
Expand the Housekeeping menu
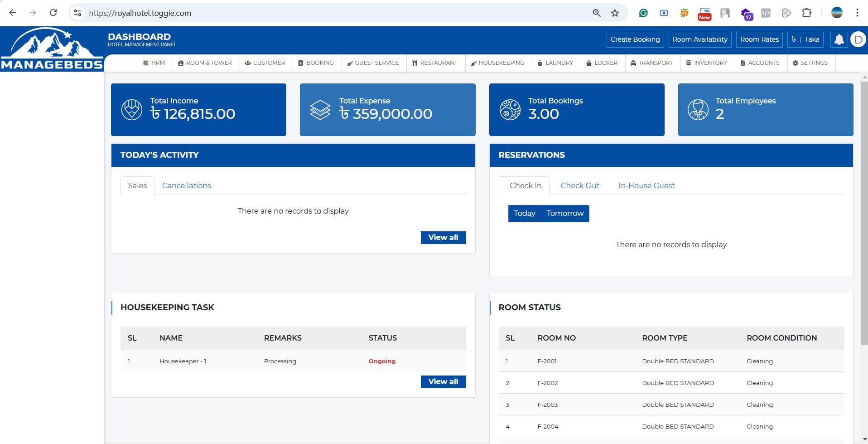click(x=497, y=63)
